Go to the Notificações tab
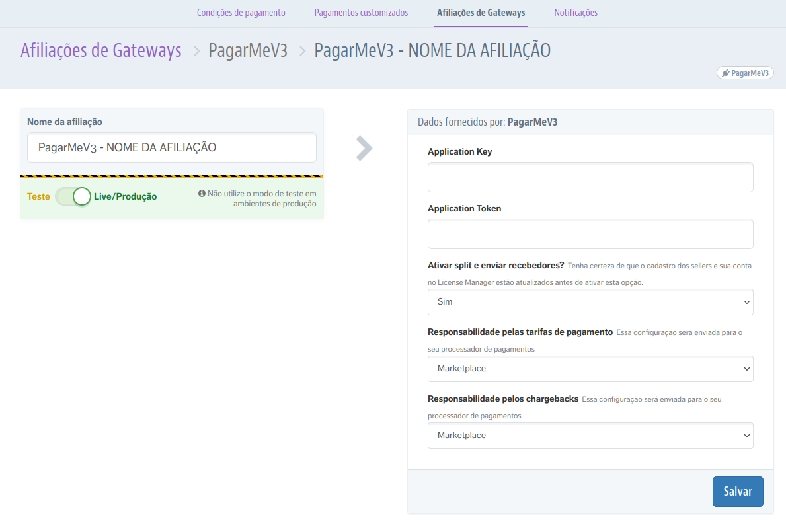This screenshot has height=532, width=786. click(x=576, y=13)
